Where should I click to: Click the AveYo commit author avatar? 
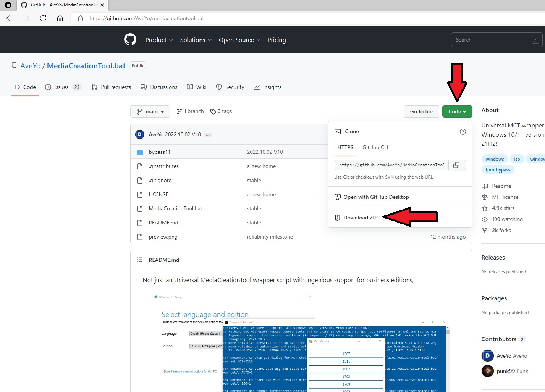pos(140,134)
